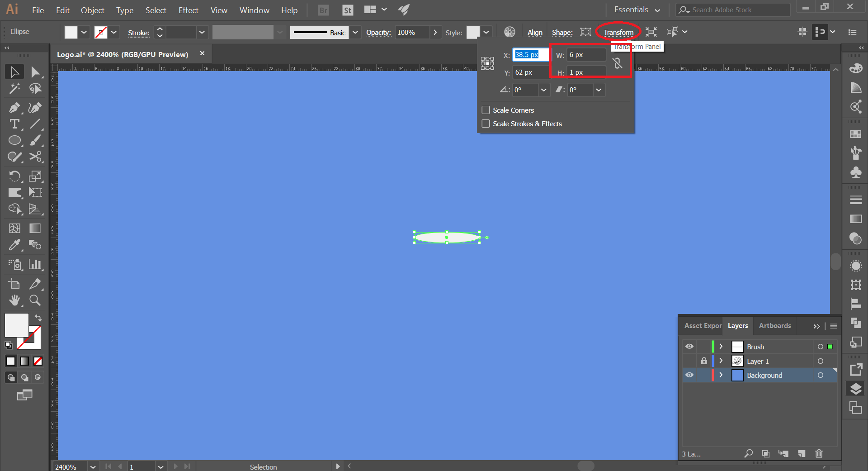Viewport: 868px width, 471px height.
Task: Enable Scale Strokes & Effects checkbox
Action: coord(486,124)
